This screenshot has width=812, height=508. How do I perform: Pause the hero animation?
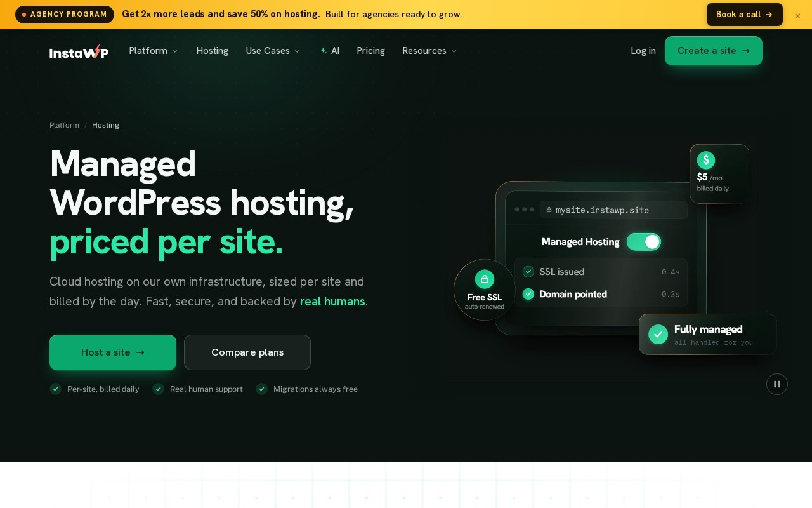[x=777, y=384]
